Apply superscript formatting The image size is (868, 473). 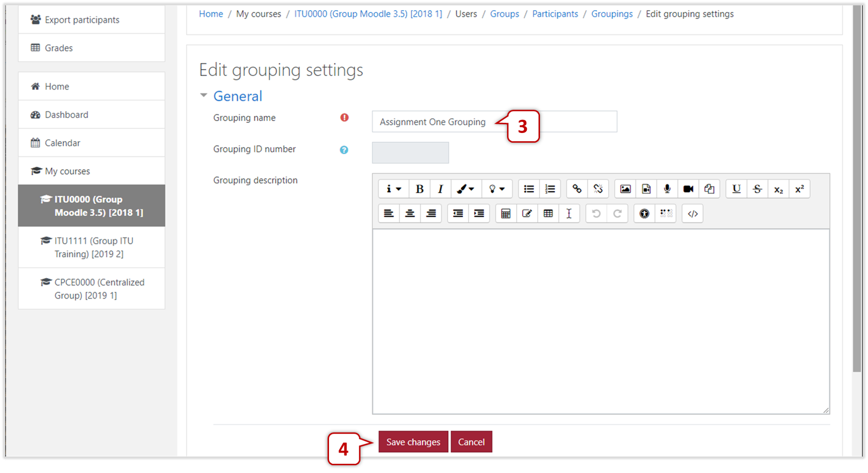(x=799, y=189)
